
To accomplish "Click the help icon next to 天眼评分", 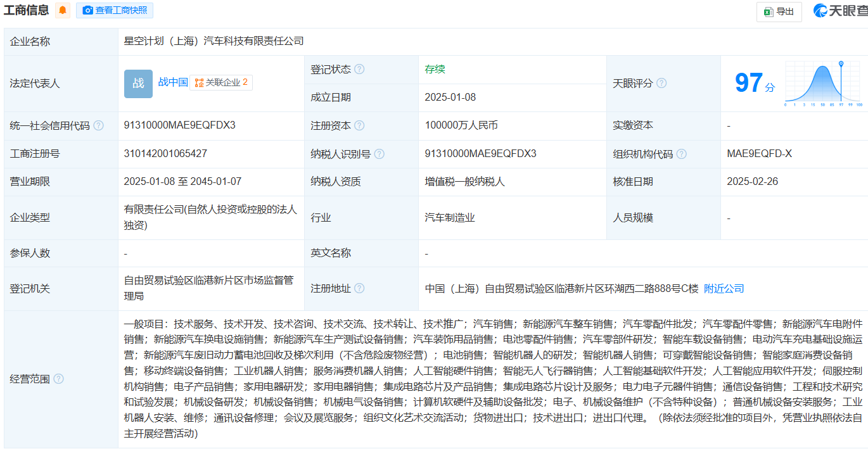I will [661, 83].
